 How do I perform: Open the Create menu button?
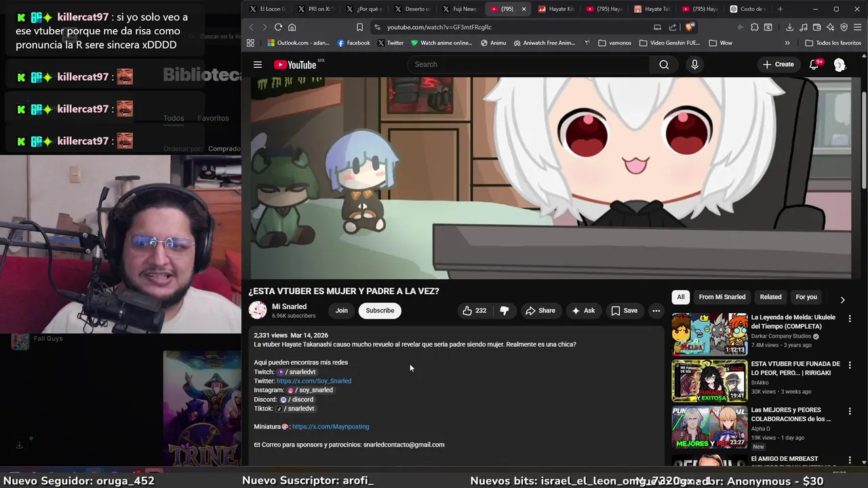(x=778, y=64)
